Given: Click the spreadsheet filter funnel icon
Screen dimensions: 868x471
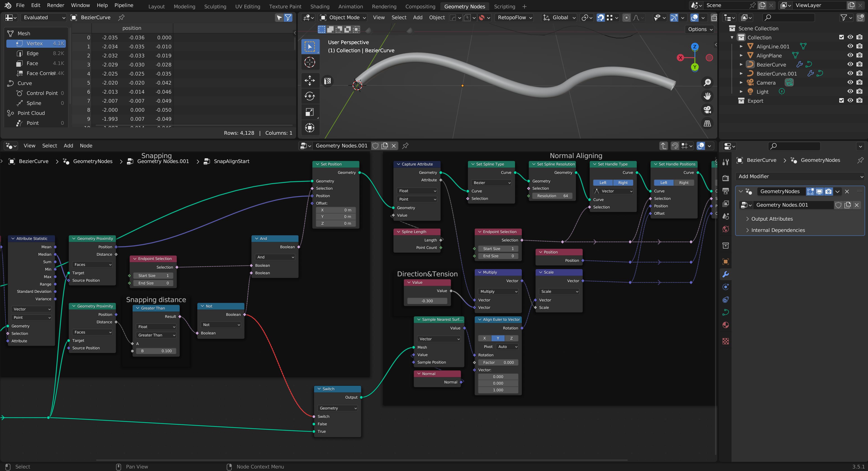Looking at the screenshot, I should click(x=288, y=17).
